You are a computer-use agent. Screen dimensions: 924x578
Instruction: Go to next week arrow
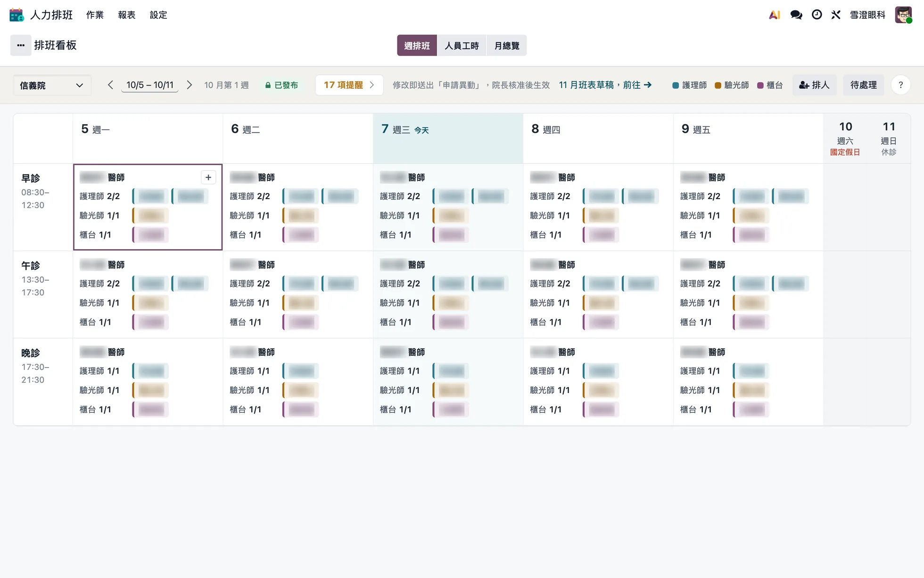pos(190,85)
